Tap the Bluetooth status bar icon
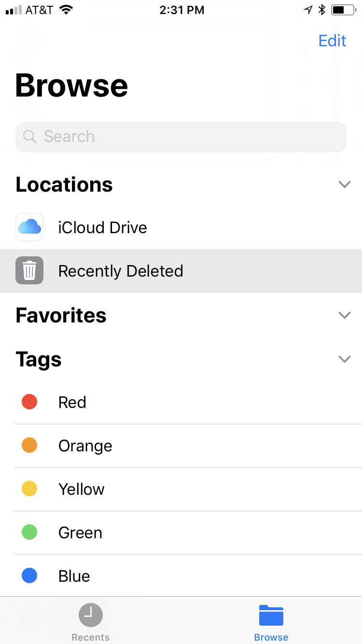 [x=322, y=10]
